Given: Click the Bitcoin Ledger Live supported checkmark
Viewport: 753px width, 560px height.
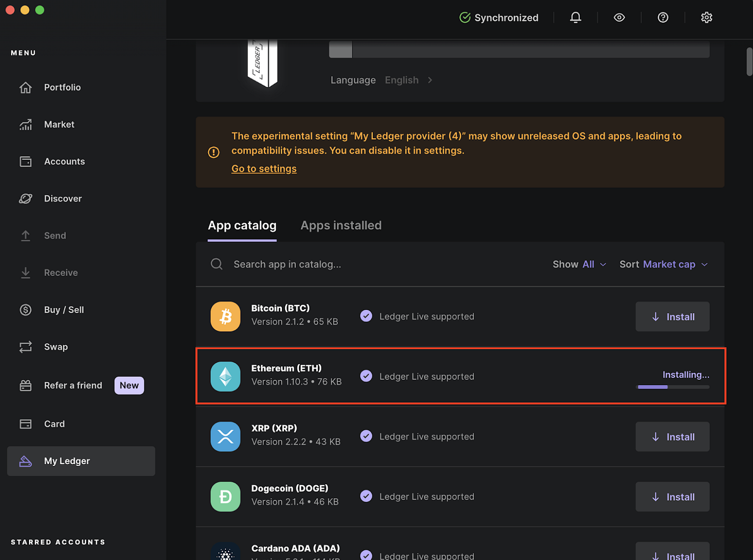Looking at the screenshot, I should [366, 316].
